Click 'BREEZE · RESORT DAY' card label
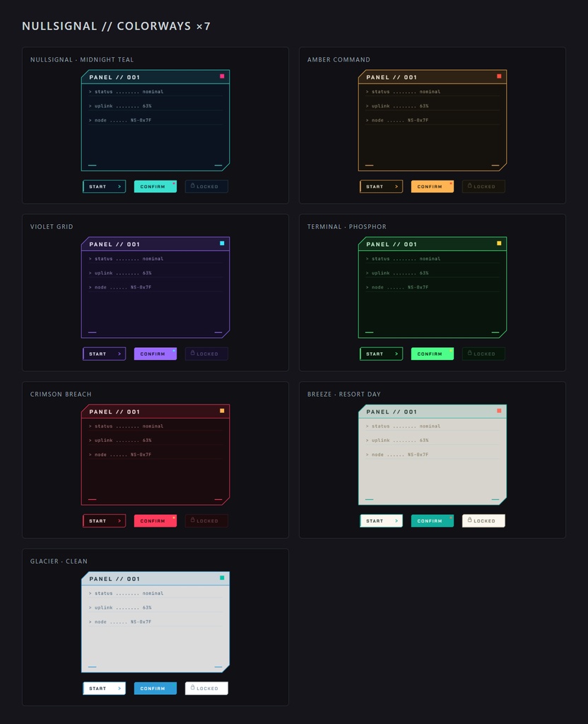The height and width of the screenshot is (724, 588). [344, 394]
